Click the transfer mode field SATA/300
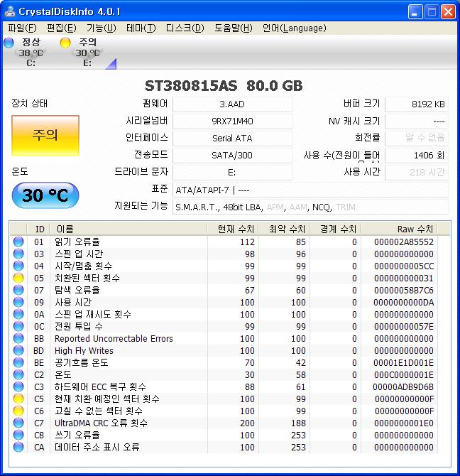This screenshot has width=460, height=476. click(233, 155)
